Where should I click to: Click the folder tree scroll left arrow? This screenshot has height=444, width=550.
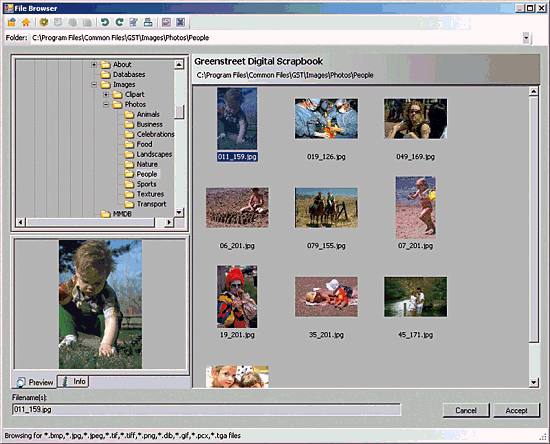(x=21, y=222)
